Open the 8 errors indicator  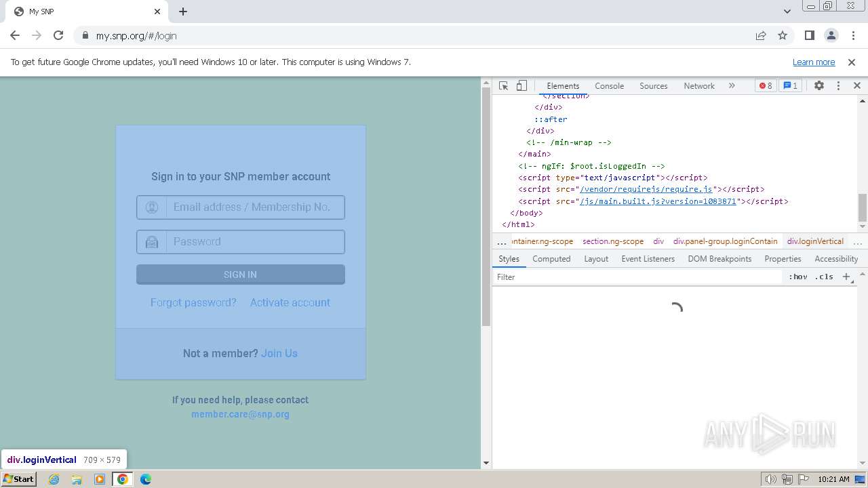click(x=766, y=86)
